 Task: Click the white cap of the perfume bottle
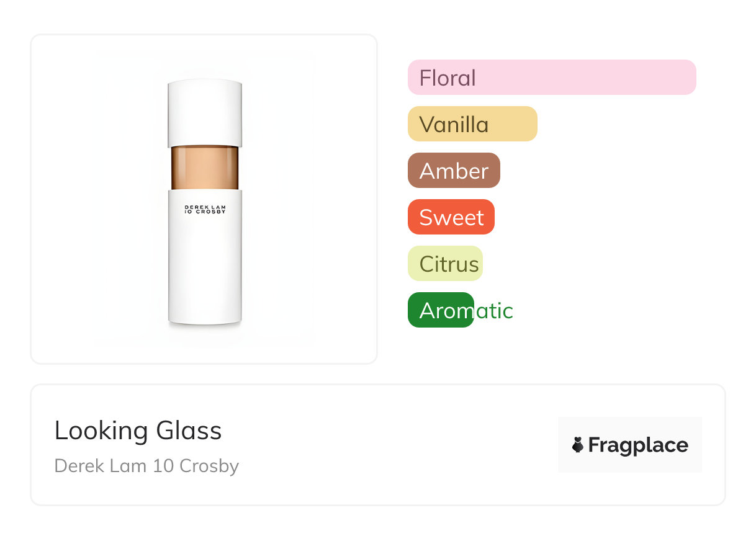click(x=204, y=113)
